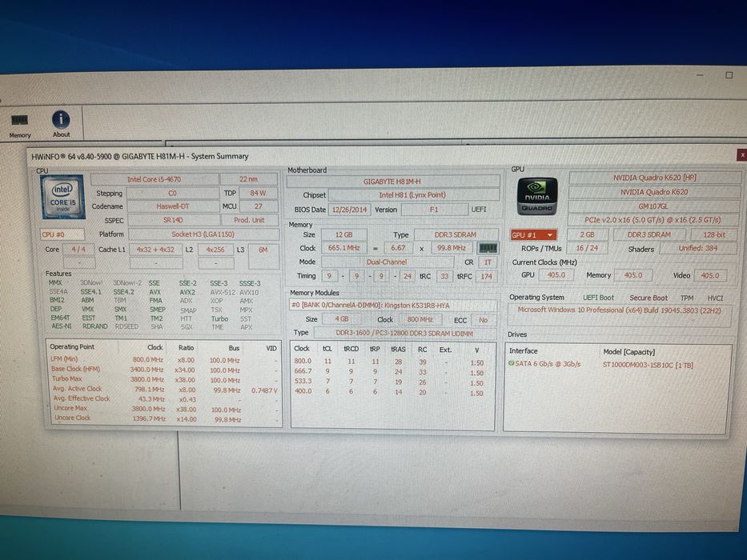Screen dimensions: 747x560
Task: Click the GPU memory 2 GB value
Action: [587, 234]
